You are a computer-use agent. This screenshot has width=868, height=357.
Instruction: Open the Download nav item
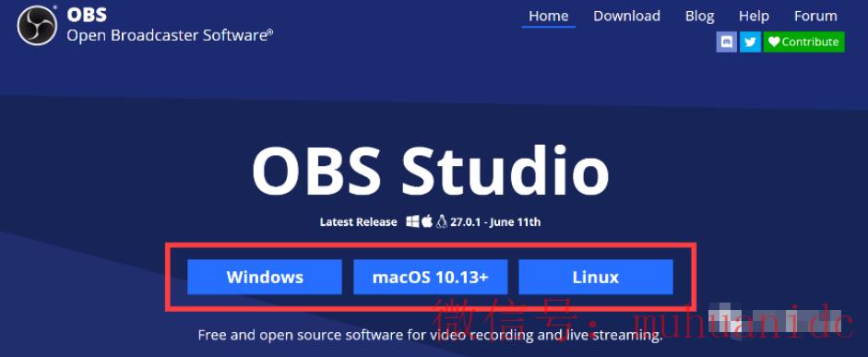(626, 16)
